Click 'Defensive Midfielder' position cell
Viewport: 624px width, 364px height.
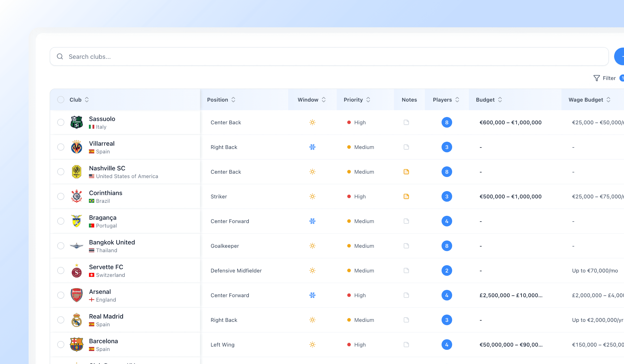(x=236, y=270)
